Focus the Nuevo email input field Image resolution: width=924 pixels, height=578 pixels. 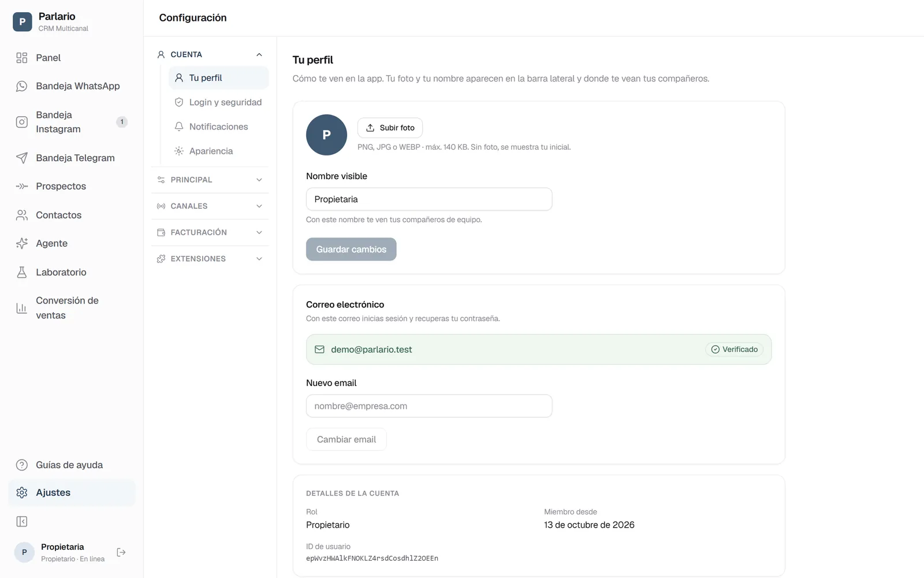429,406
